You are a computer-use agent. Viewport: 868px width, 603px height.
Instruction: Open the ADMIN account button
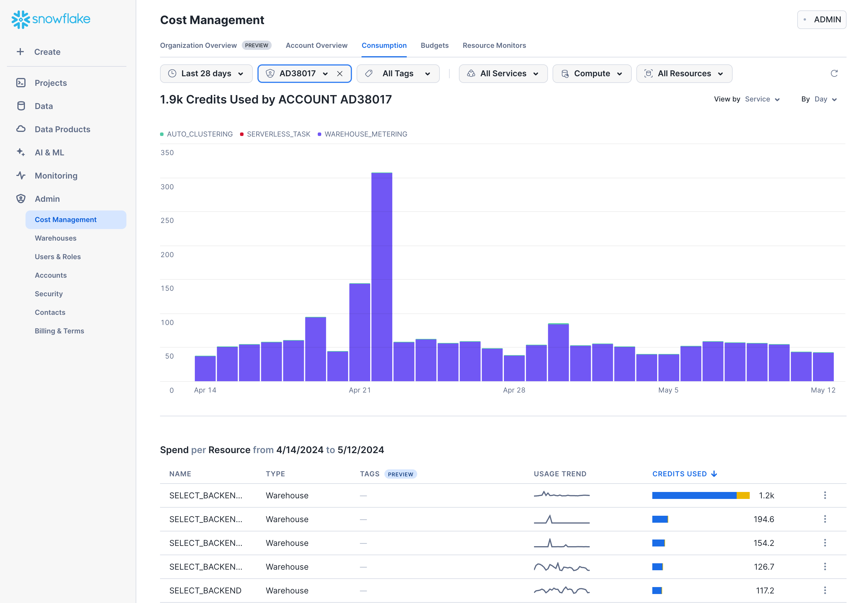coord(822,19)
